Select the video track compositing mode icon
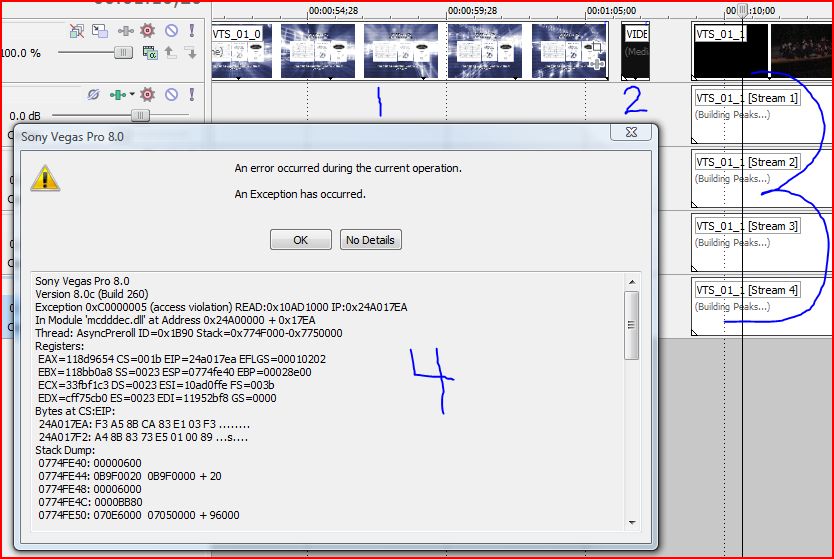The width and height of the screenshot is (834, 559). tap(148, 52)
